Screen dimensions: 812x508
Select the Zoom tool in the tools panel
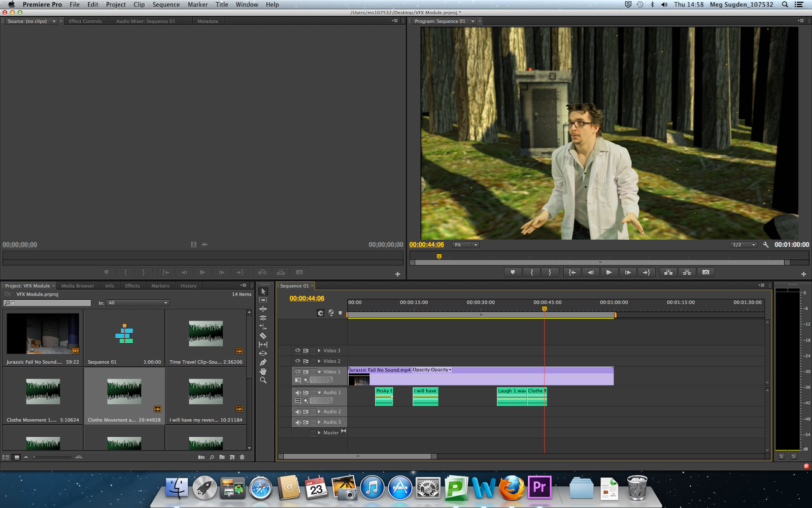coord(263,380)
